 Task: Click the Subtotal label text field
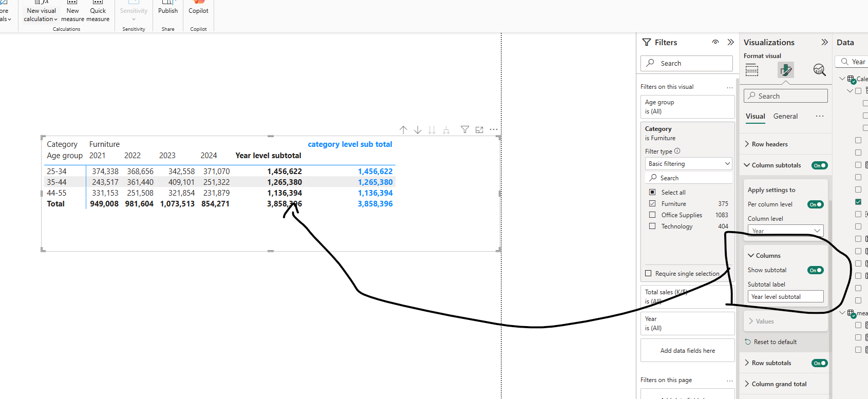[x=786, y=297]
